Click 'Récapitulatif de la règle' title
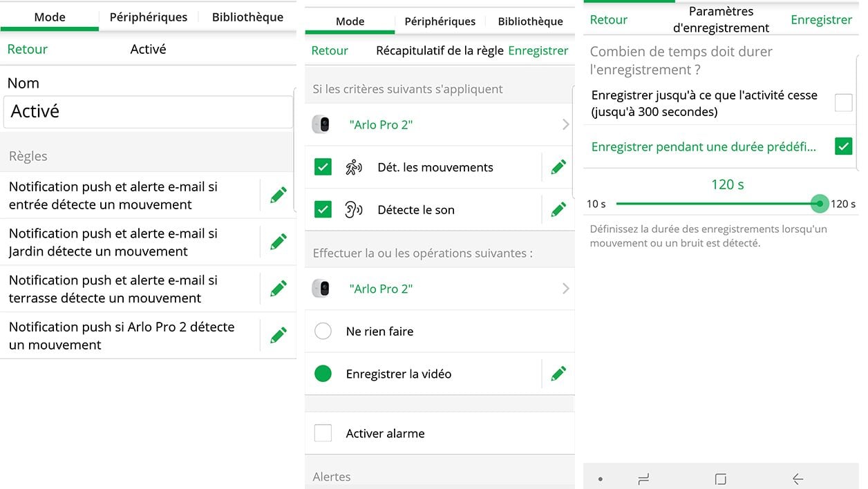 pos(440,50)
